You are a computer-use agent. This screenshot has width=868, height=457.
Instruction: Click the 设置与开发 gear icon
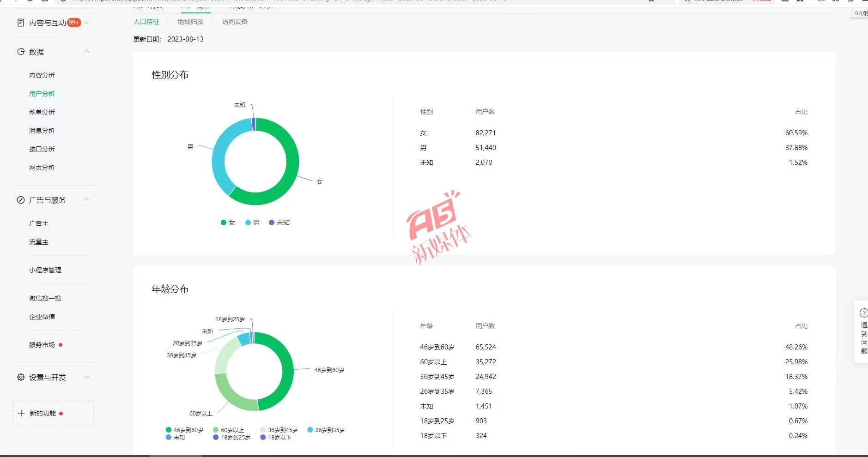[x=21, y=377]
